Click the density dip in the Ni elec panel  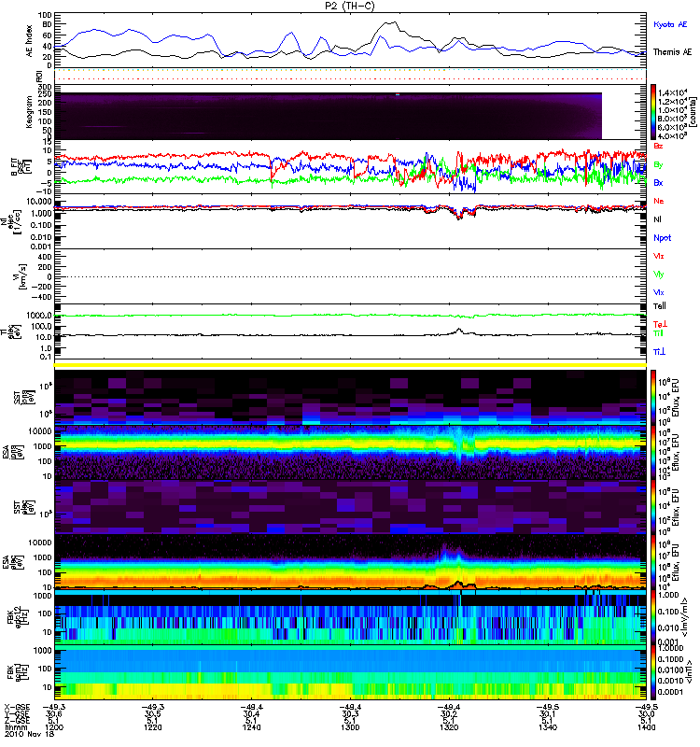point(459,216)
